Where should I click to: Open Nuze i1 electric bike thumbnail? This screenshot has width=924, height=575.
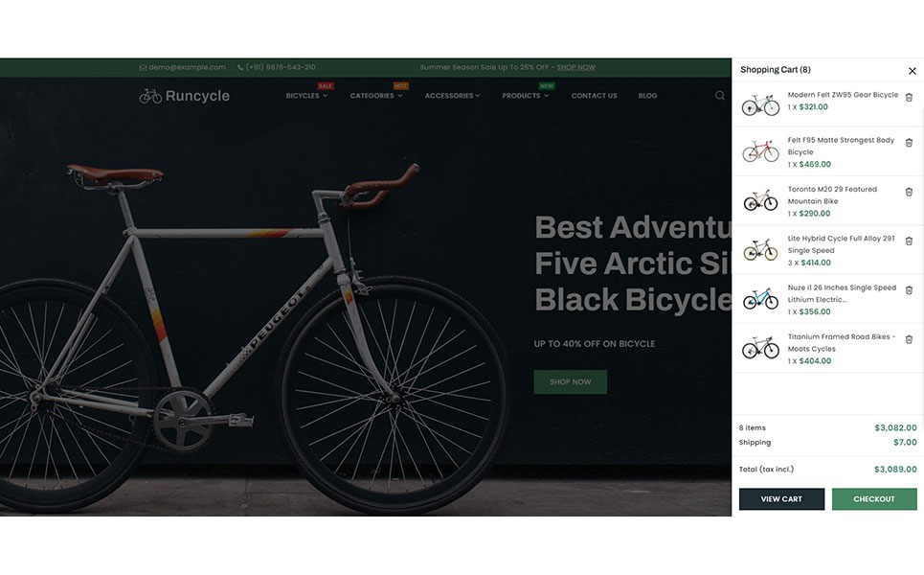pos(760,299)
